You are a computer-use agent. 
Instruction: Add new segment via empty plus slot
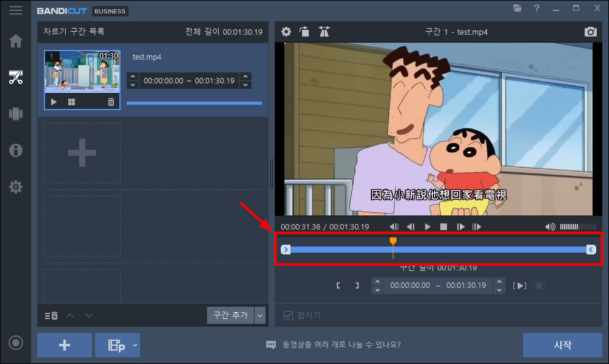coord(82,153)
